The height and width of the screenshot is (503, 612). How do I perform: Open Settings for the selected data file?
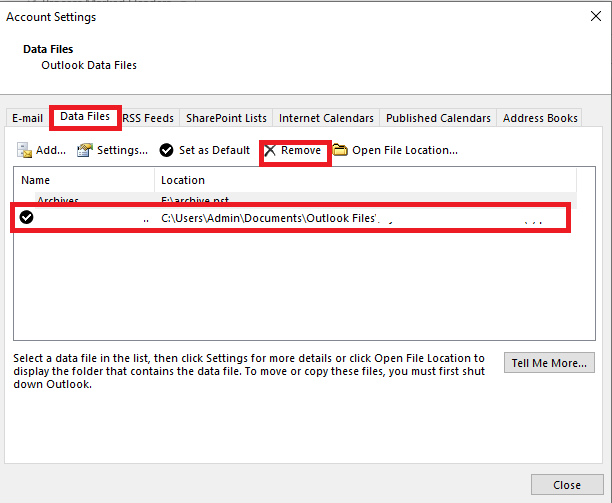[112, 150]
